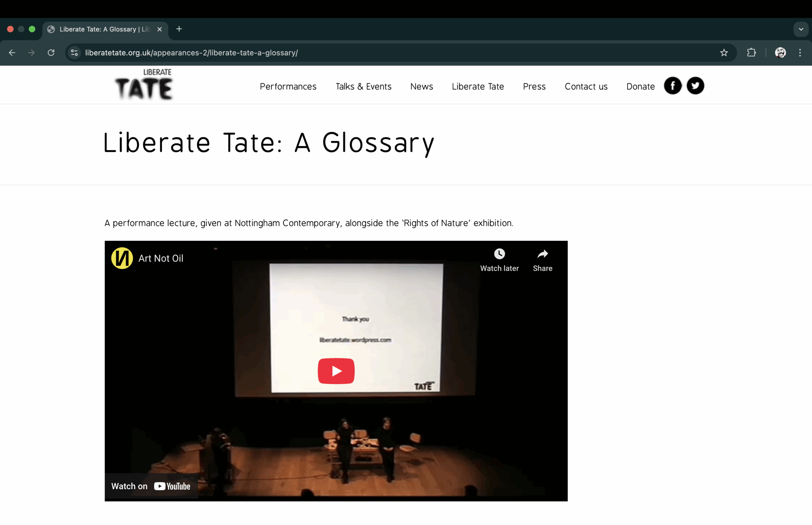Viewport: 812px width, 525px height.
Task: Click the Donate link
Action: click(640, 87)
